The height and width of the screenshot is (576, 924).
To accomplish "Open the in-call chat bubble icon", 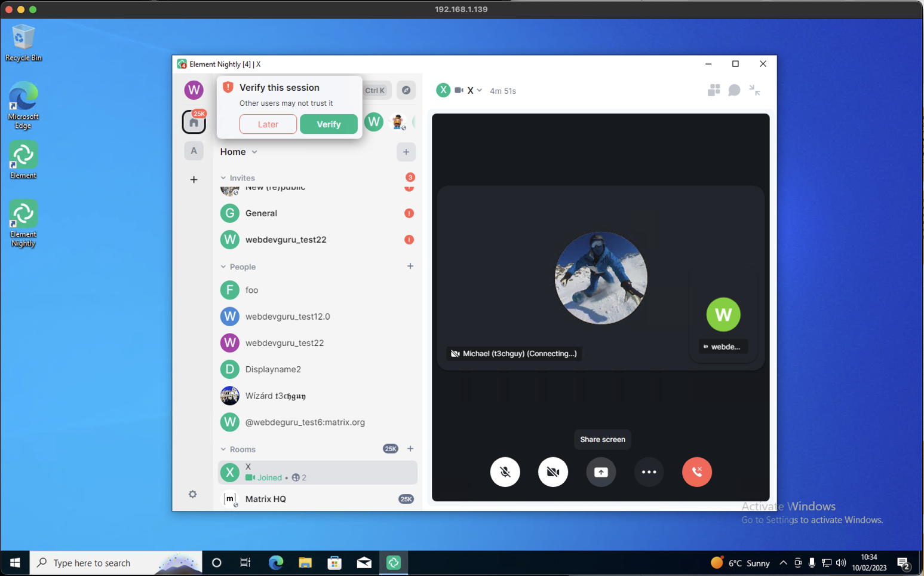I will point(734,90).
